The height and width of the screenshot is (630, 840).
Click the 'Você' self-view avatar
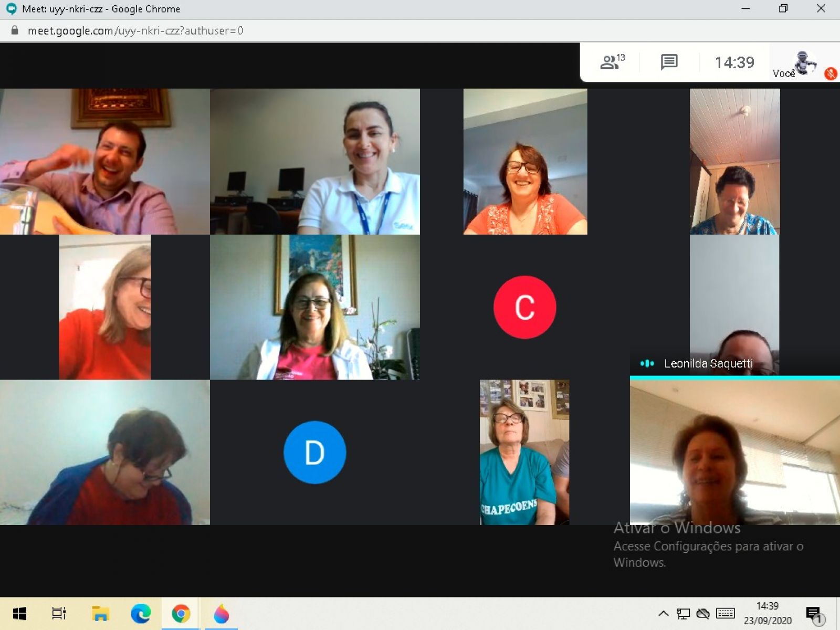point(803,63)
